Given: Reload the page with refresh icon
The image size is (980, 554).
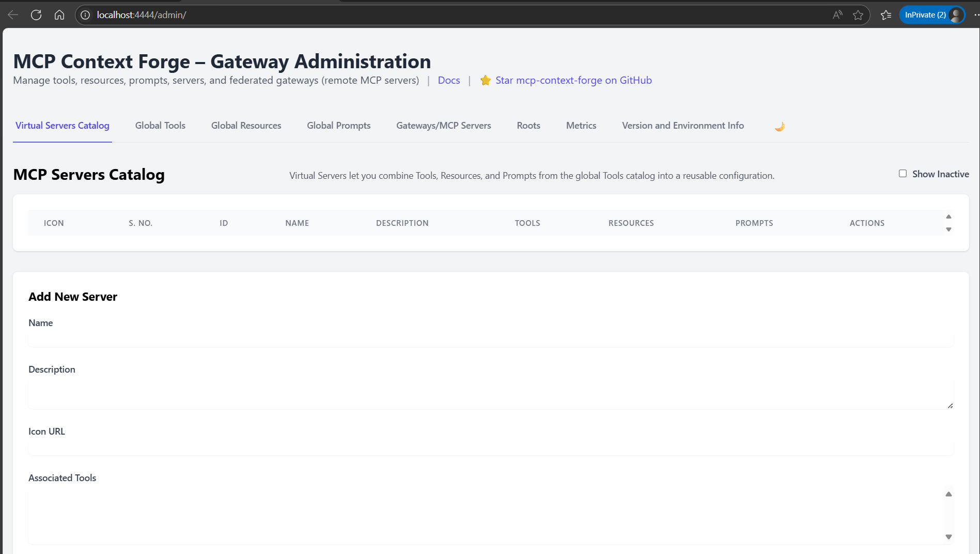Looking at the screenshot, I should coord(36,15).
